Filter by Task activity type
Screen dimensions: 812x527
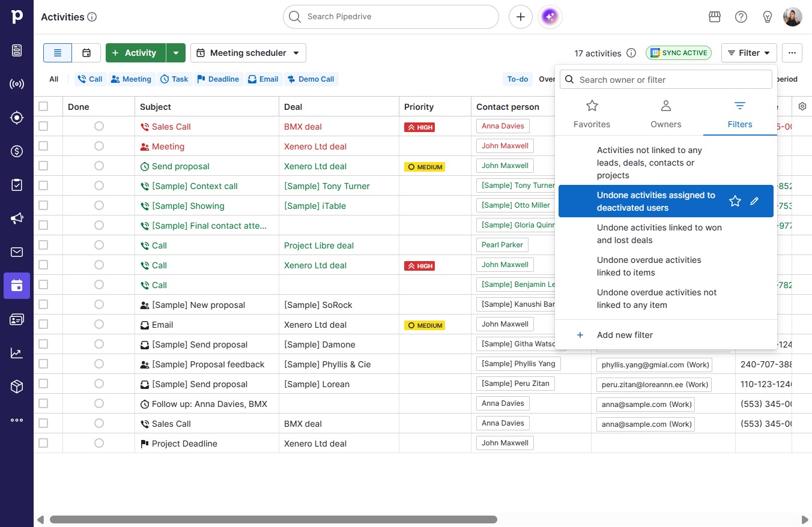[x=174, y=79]
